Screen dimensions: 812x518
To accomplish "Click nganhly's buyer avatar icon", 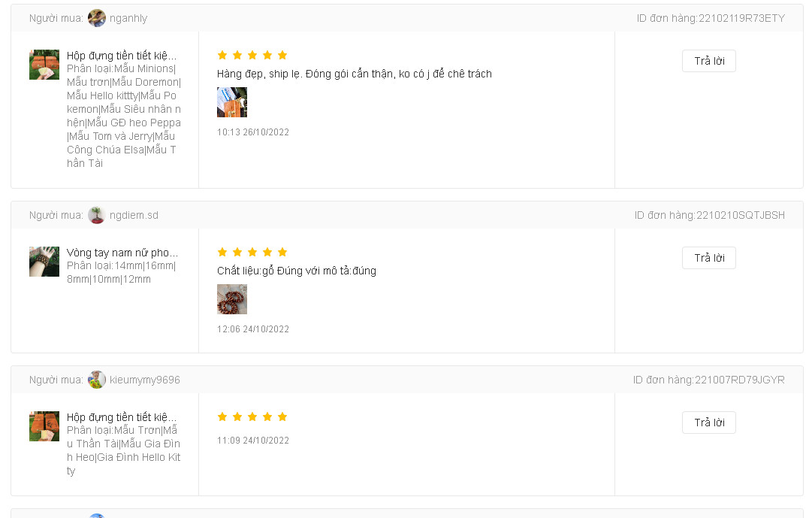I will pyautogui.click(x=97, y=18).
